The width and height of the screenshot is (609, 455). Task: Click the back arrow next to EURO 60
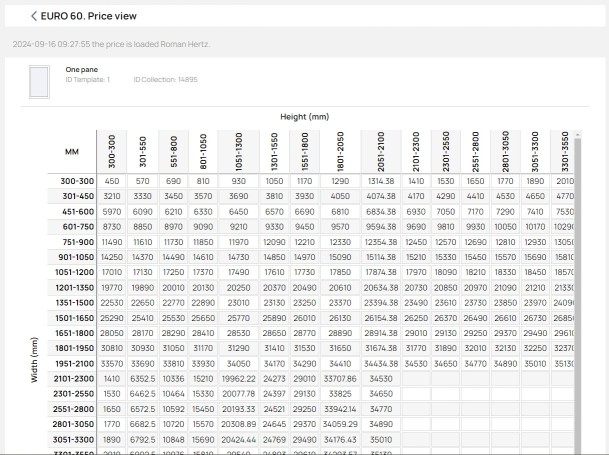point(34,16)
